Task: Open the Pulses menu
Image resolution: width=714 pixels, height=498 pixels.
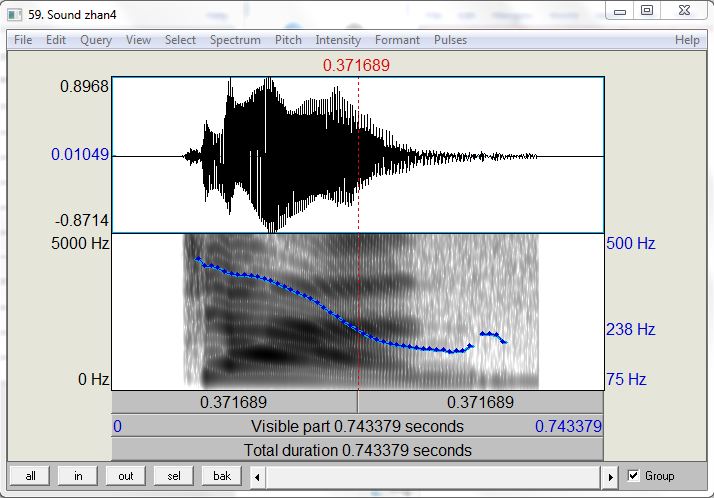Action: [450, 40]
